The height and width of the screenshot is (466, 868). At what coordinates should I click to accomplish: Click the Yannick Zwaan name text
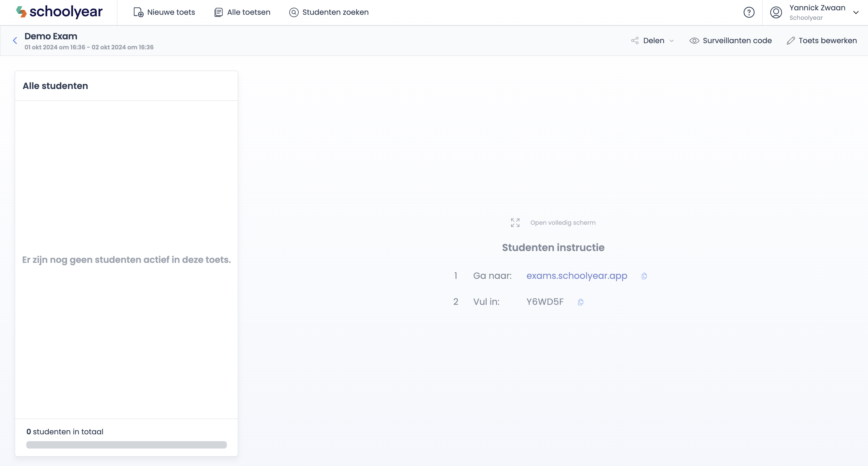(817, 8)
